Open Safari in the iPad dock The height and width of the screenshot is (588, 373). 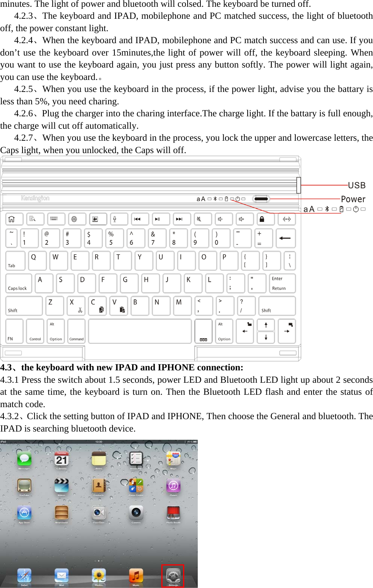pyautogui.click(x=24, y=576)
